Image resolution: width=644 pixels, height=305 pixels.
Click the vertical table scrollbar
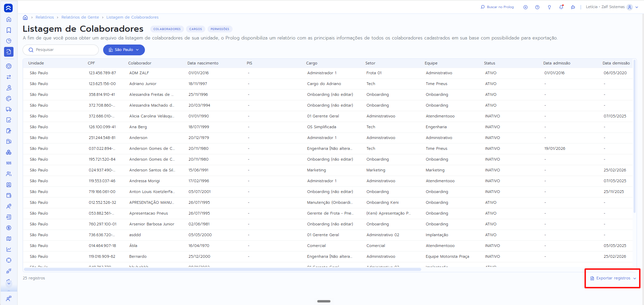pyautogui.click(x=635, y=137)
